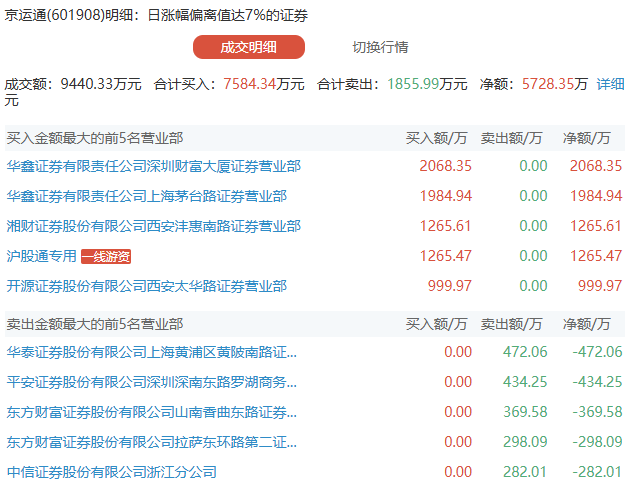Open 华鑫证券深圳财富大厦证券营业部 link
This screenshot has height=502, width=642.
[x=154, y=166]
